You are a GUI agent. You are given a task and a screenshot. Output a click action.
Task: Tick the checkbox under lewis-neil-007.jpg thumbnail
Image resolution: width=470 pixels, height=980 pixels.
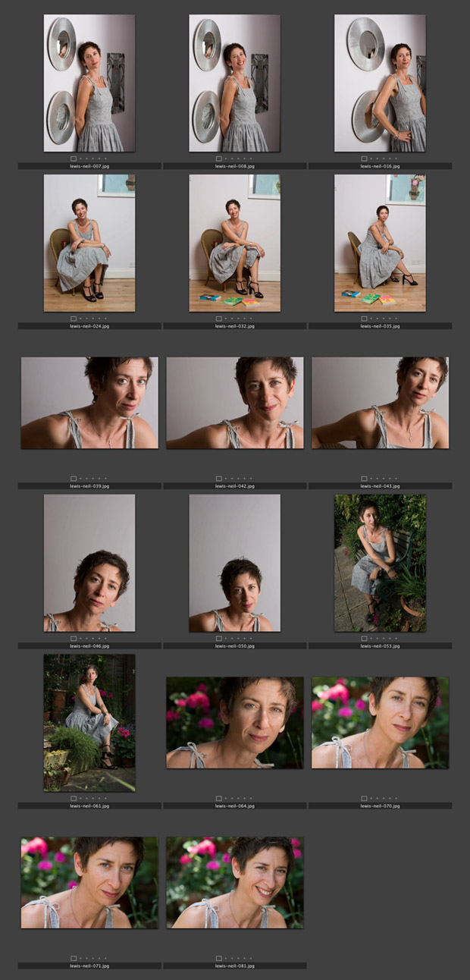pyautogui.click(x=74, y=159)
